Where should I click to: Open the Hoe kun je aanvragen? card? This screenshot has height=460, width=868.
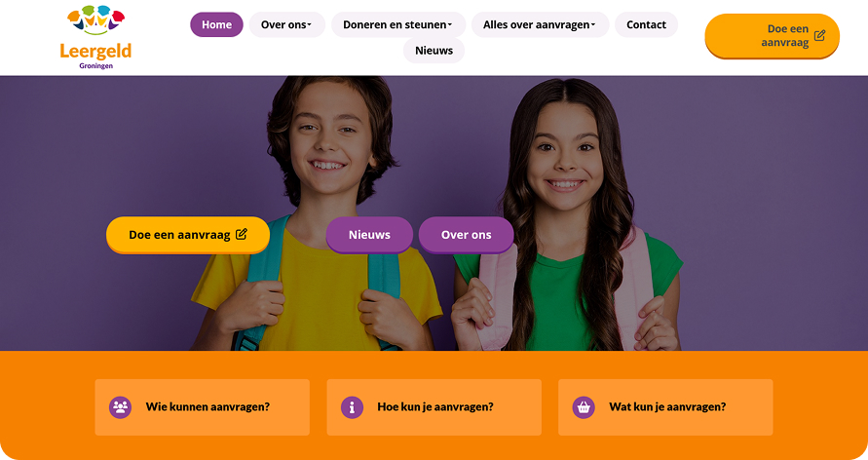pos(434,407)
